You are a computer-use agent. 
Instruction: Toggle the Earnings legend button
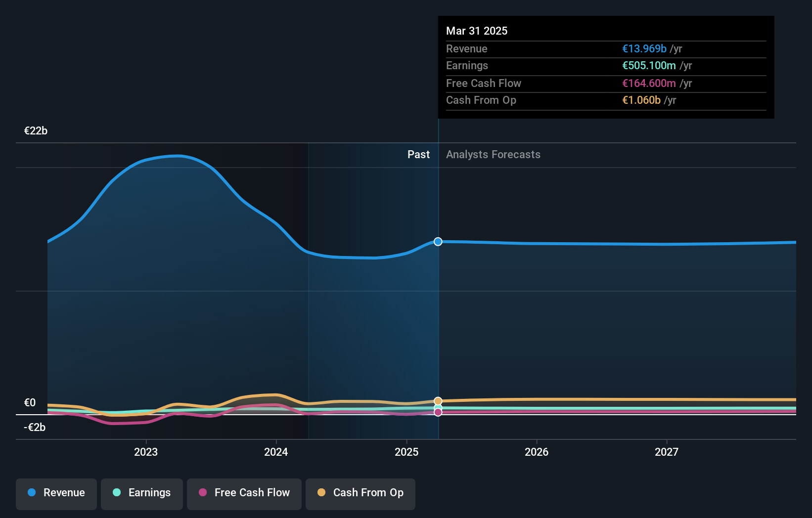click(x=142, y=494)
